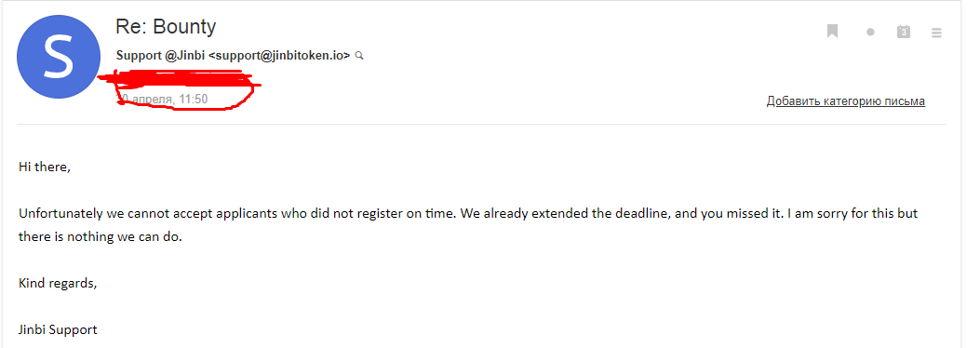The width and height of the screenshot is (980, 348).
Task: Click the Добавить категорию письма link
Action: [x=846, y=101]
